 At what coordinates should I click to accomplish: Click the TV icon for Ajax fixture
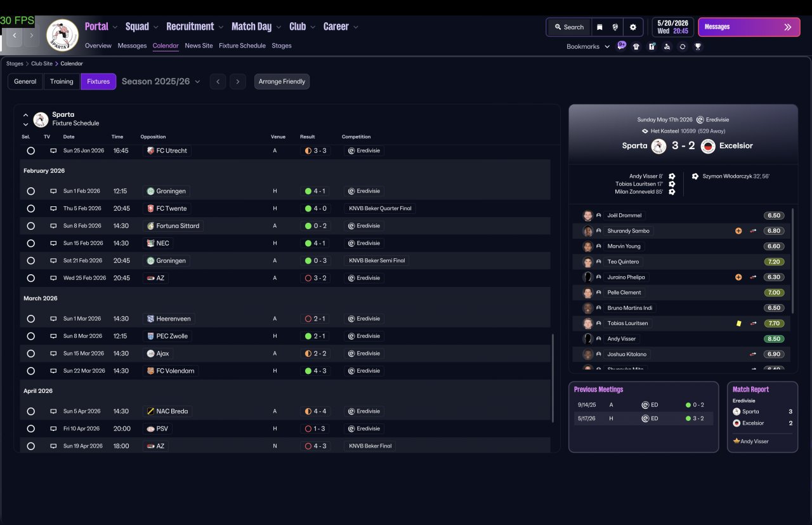[53, 354]
